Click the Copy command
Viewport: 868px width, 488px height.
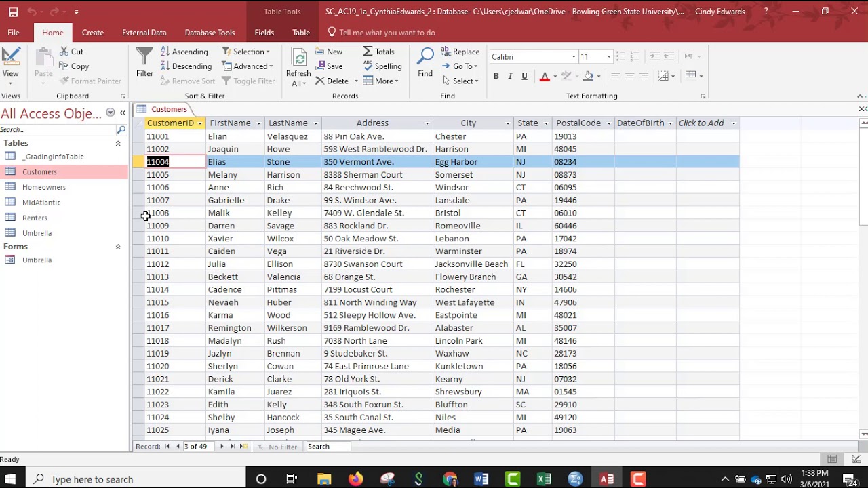click(74, 66)
